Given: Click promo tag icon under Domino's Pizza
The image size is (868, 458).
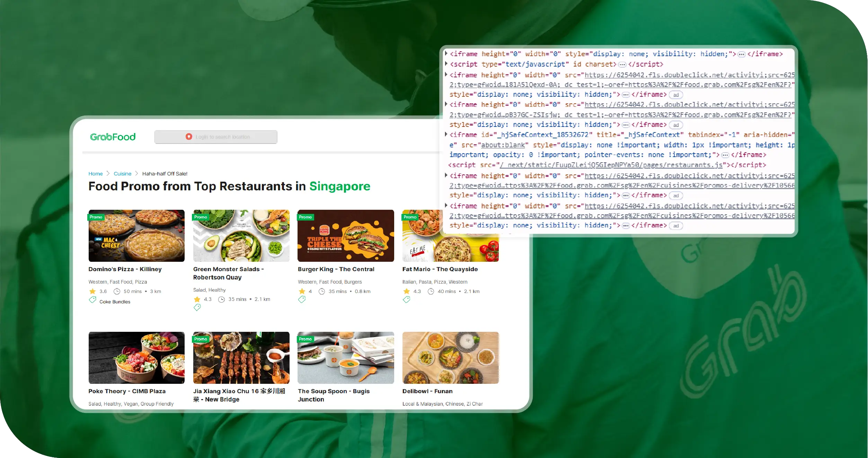Looking at the screenshot, I should 92,300.
